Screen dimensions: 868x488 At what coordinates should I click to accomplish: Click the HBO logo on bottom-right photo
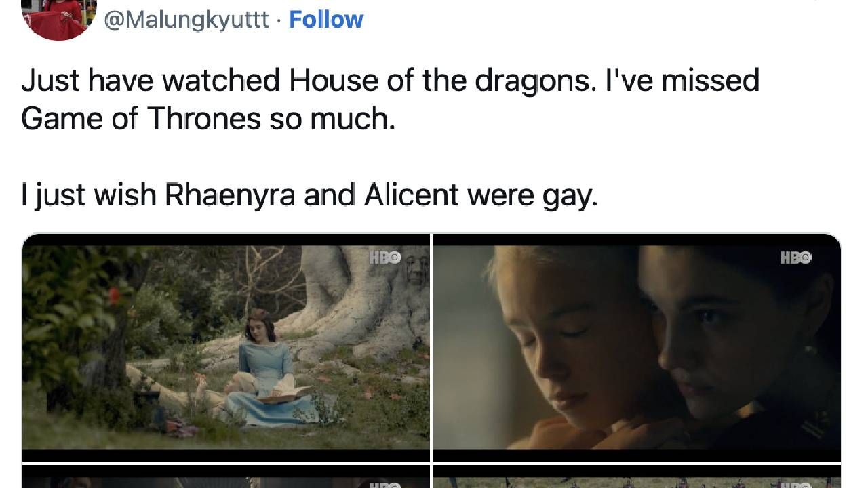pos(796,485)
